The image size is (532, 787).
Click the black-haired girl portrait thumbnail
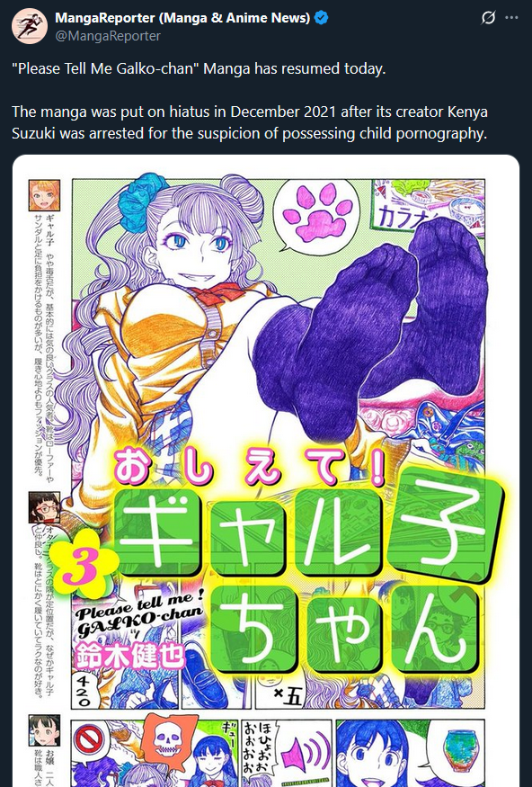tap(44, 730)
